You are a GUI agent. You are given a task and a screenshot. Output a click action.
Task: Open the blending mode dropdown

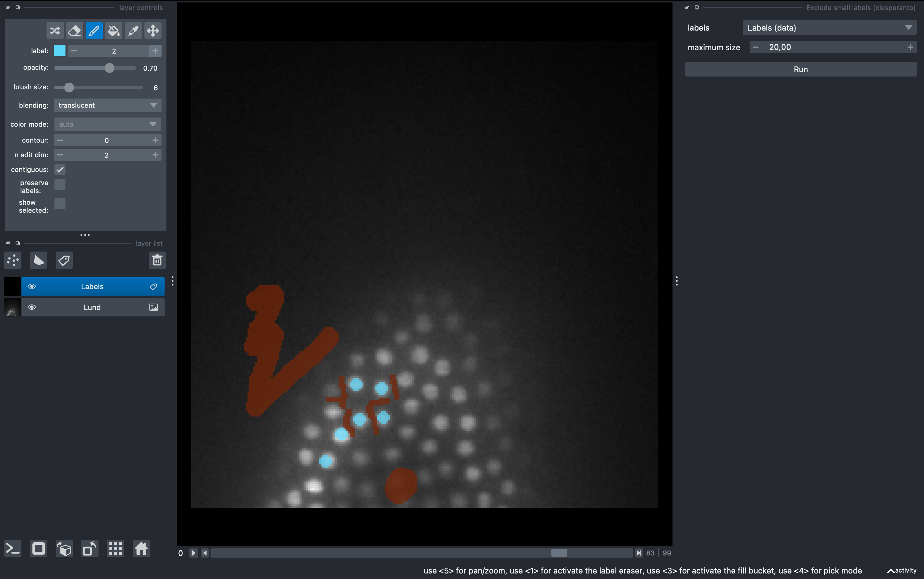click(107, 105)
